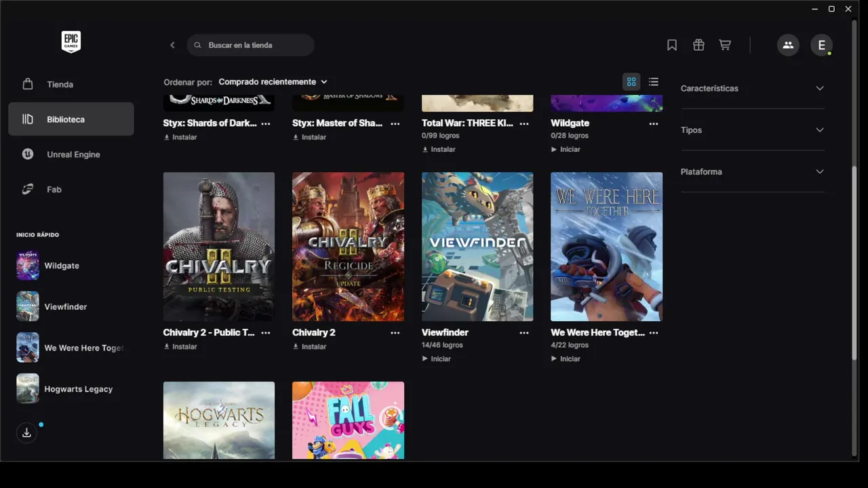
Task: Click the Total War 0/99 logros text
Action: pyautogui.click(x=441, y=136)
